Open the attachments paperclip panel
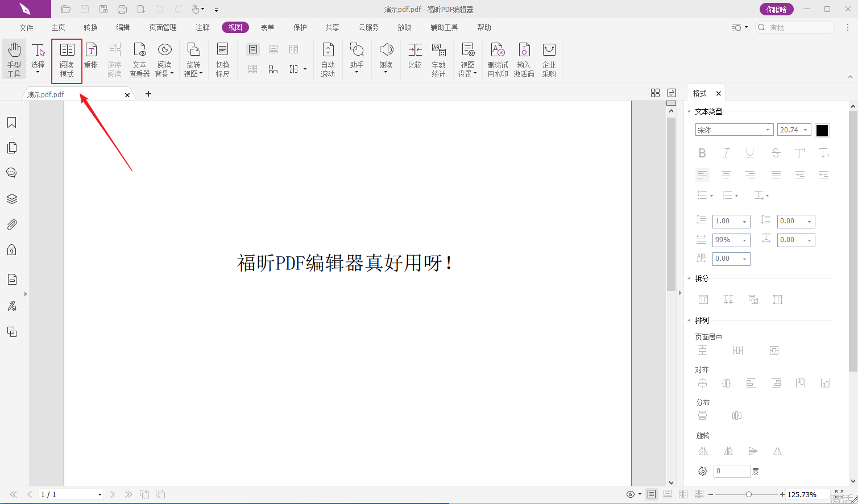 click(x=11, y=225)
